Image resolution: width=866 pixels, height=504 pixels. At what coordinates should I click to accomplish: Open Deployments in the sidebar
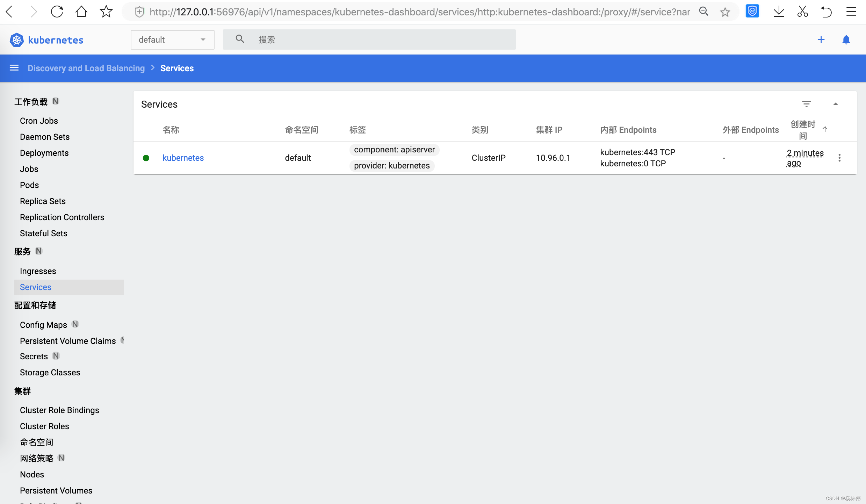(44, 153)
